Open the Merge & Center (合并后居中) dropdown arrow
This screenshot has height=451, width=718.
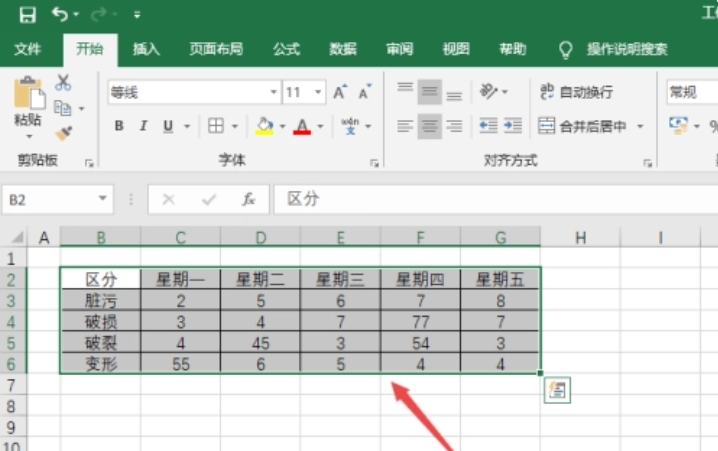tap(640, 126)
